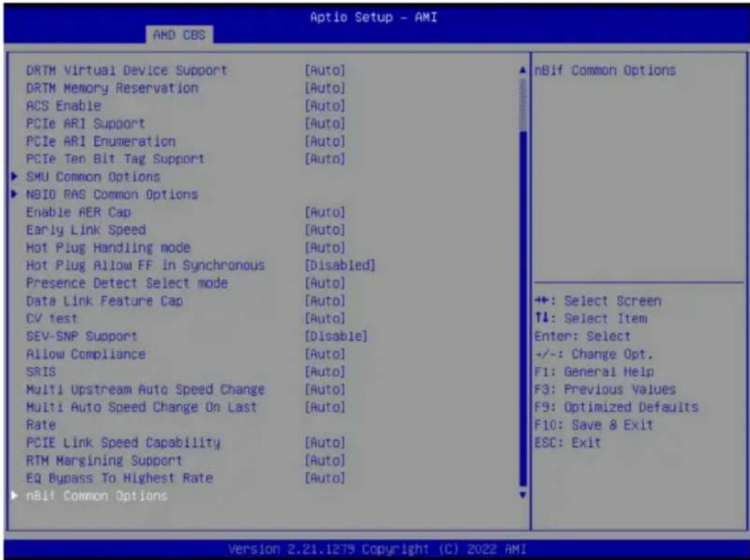750x560 pixels.
Task: Select Multi Upstream Auto Speed Change label
Action: [145, 389]
